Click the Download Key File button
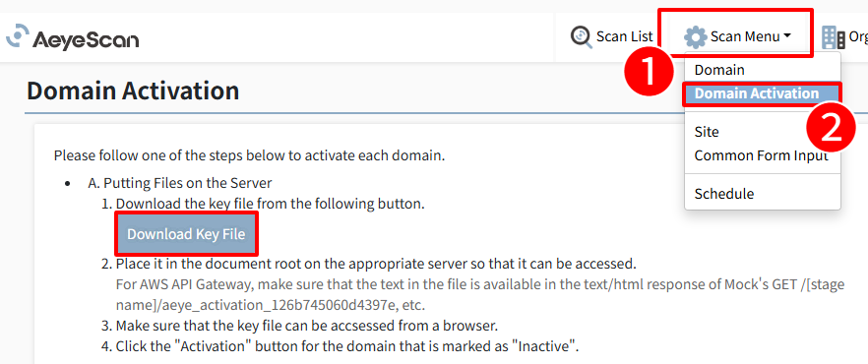The width and height of the screenshot is (868, 364). tap(186, 234)
